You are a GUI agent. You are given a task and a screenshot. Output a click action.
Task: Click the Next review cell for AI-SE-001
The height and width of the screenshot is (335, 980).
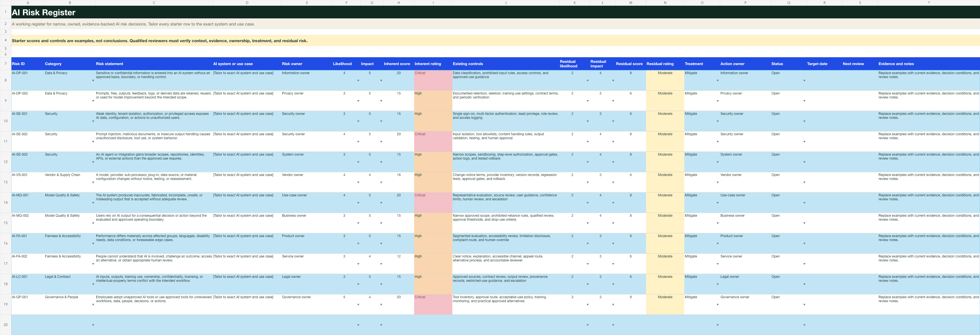[x=860, y=121]
